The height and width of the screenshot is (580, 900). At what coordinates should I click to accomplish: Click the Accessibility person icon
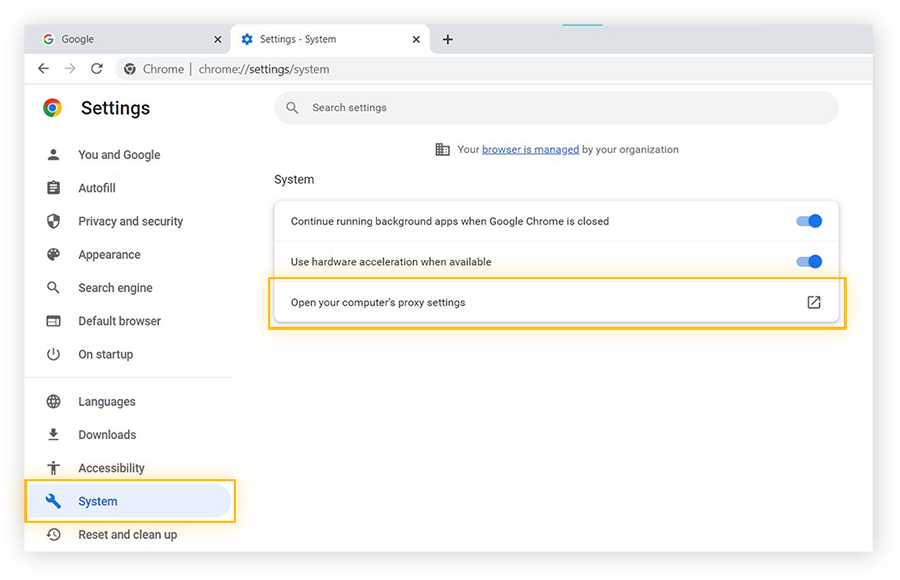pos(53,467)
